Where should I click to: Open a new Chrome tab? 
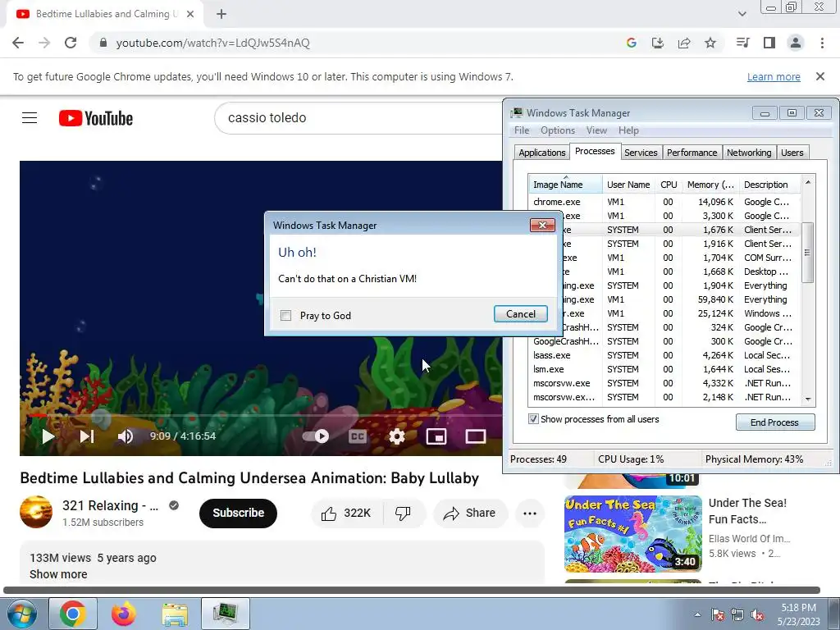[221, 14]
